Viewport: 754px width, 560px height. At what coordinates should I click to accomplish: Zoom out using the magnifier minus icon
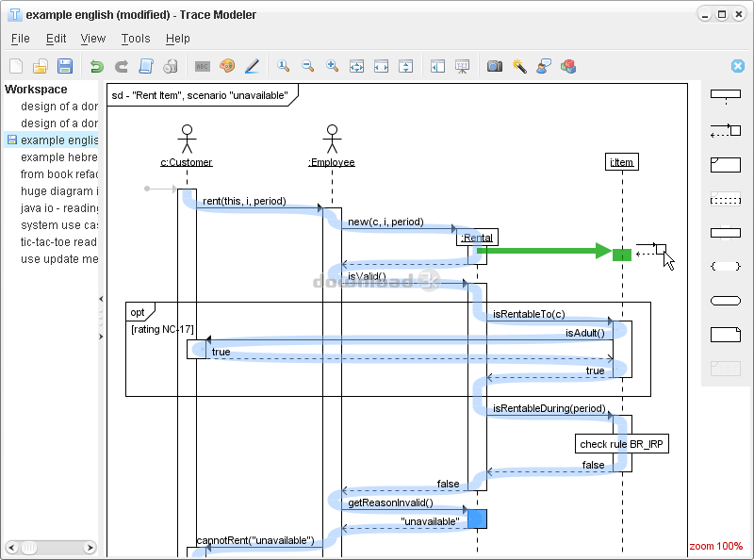(x=307, y=66)
